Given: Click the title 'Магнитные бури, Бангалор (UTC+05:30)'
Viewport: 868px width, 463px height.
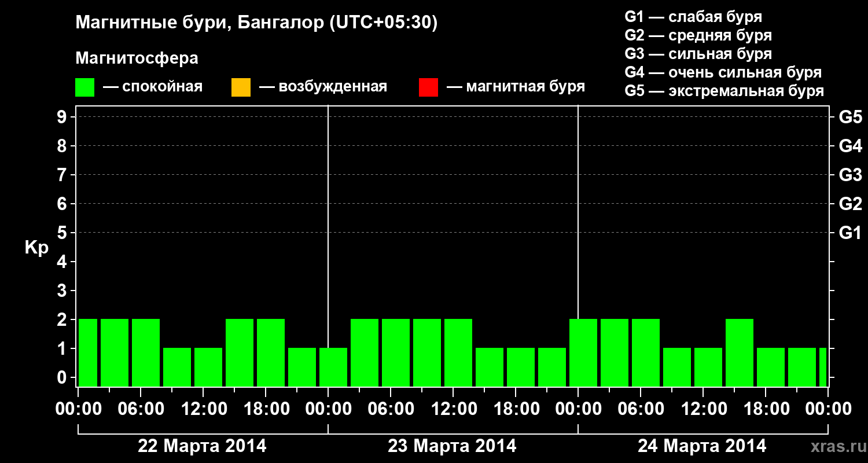Looking at the screenshot, I should tap(257, 23).
